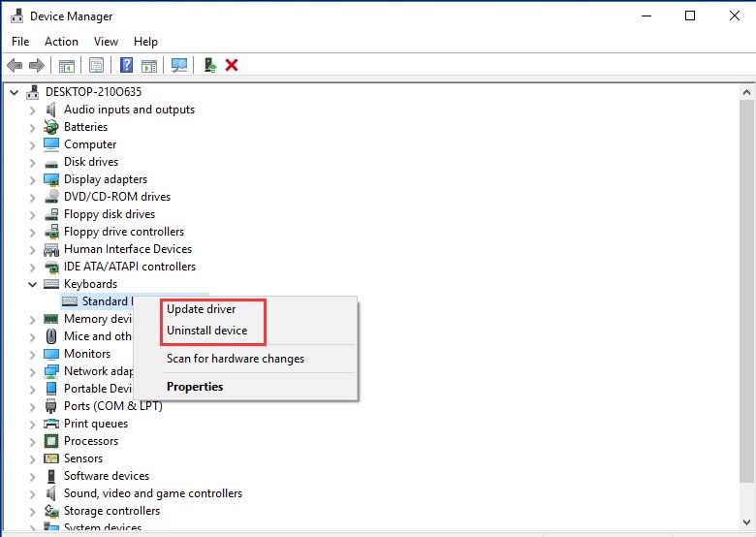756x537 pixels.
Task: Click the scrollbar down arrow
Action: pyautogui.click(x=747, y=522)
